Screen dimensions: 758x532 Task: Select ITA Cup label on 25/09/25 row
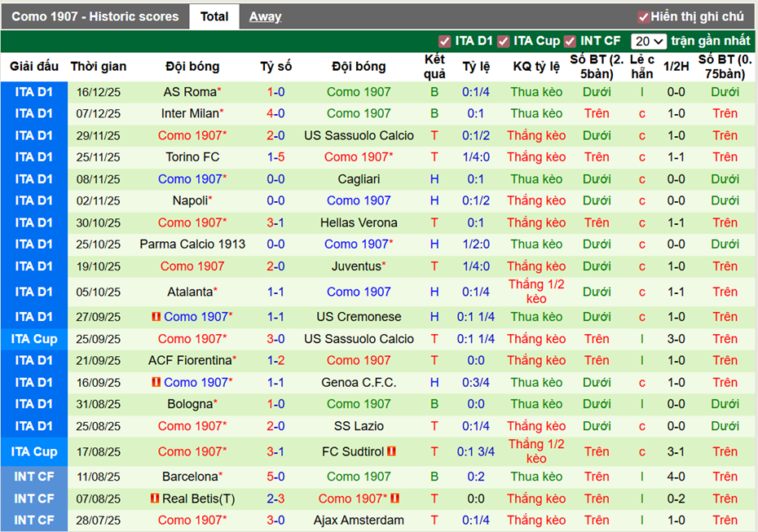click(x=34, y=339)
